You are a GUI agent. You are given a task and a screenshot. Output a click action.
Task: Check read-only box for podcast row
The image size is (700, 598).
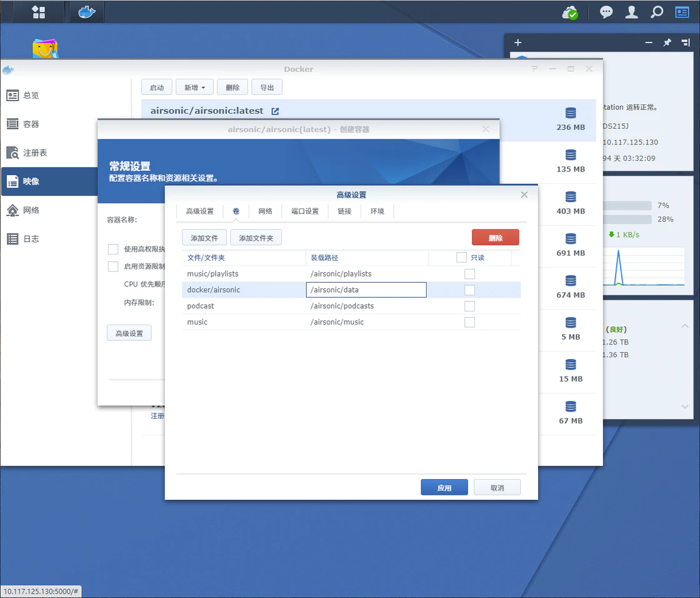click(469, 306)
